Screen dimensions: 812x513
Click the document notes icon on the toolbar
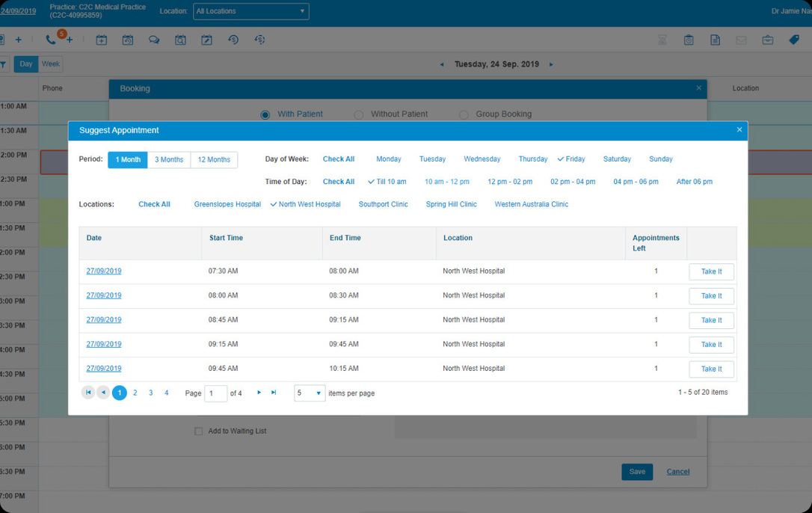[x=715, y=40]
